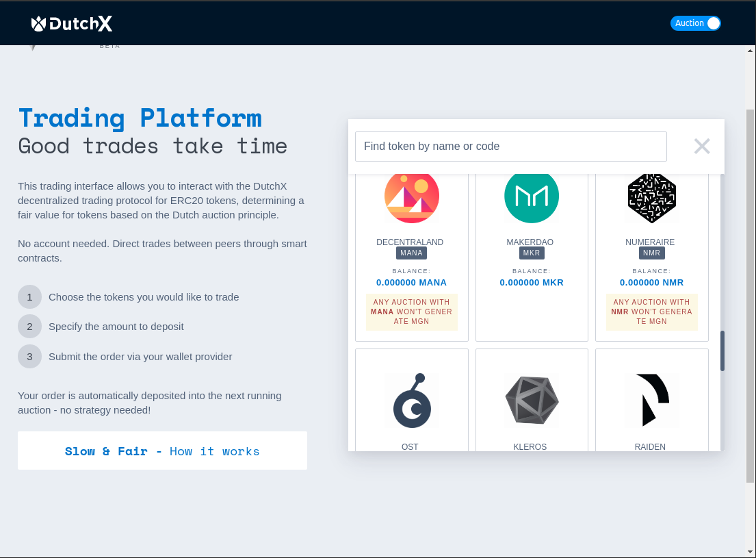Choose the Raiden token logo

coord(652,400)
